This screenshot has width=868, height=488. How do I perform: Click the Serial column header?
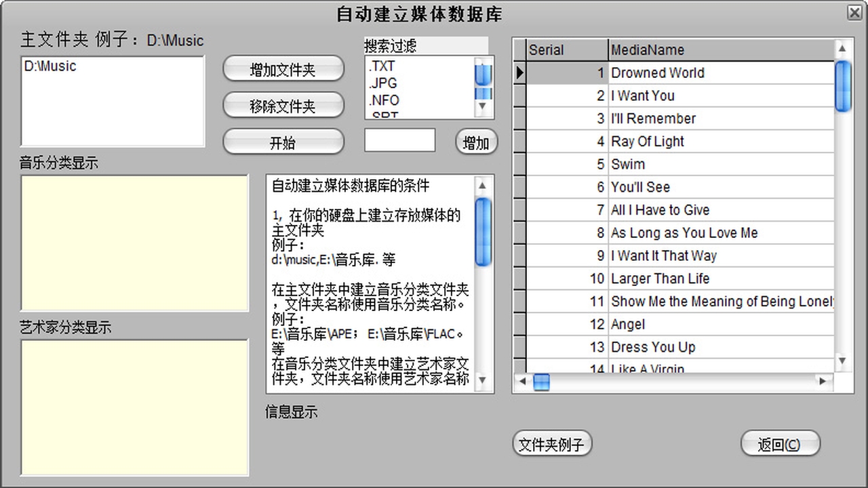[566, 49]
